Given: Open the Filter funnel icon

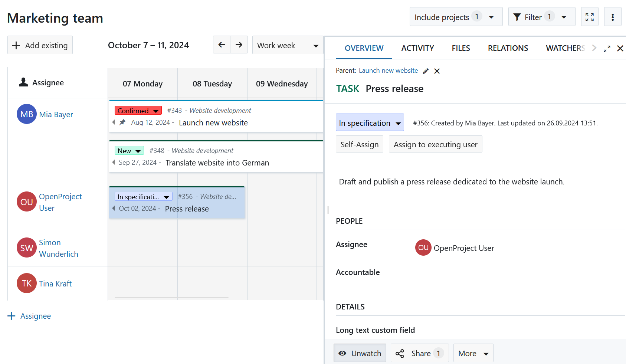Looking at the screenshot, I should coord(518,17).
